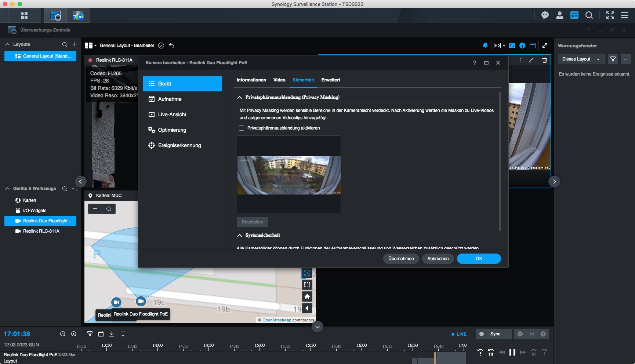
Task: Open the Dieses Layout dropdown
Action: tap(581, 59)
